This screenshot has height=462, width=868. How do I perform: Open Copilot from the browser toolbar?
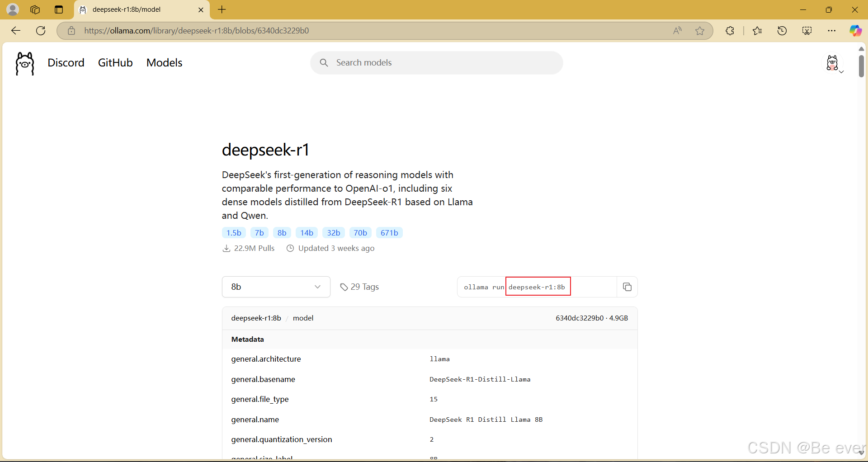(x=856, y=30)
